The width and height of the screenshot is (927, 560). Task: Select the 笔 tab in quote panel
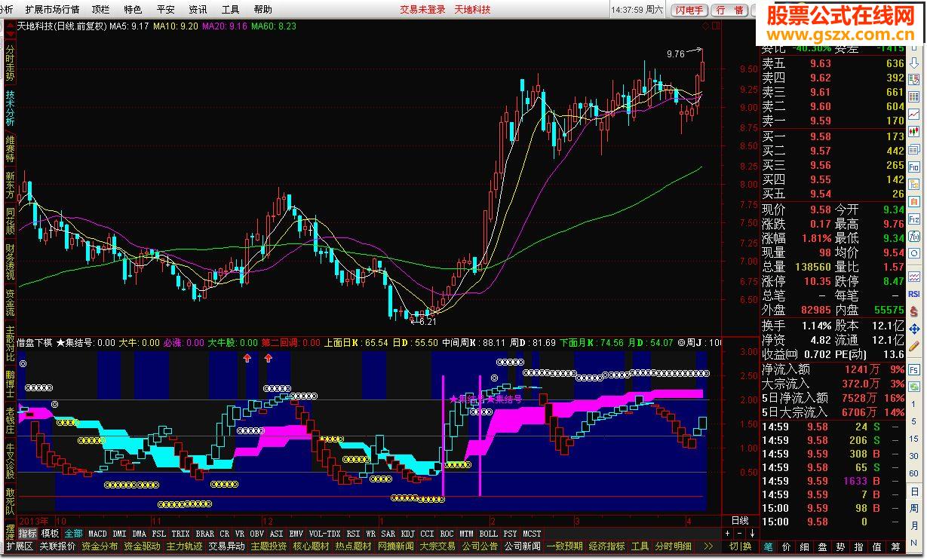(768, 546)
